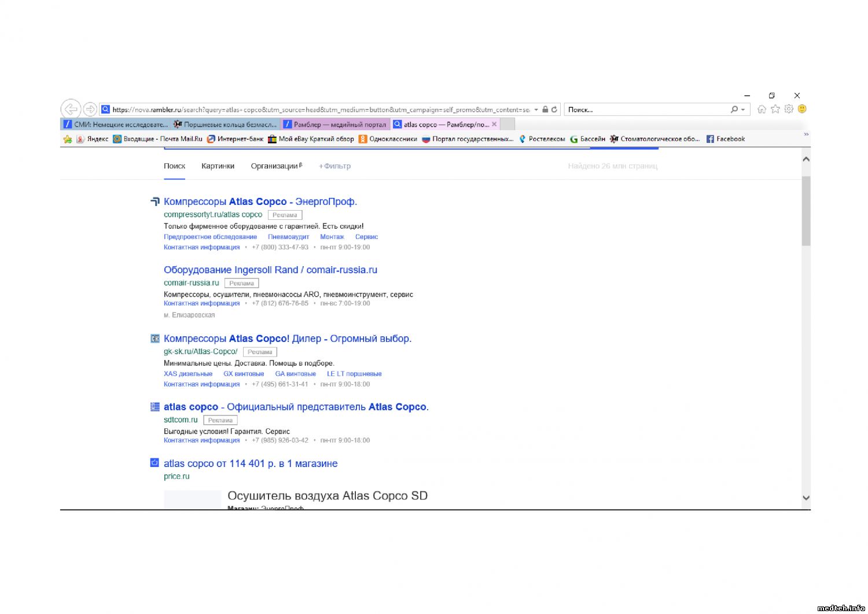Open the Одноклассники bookmark
Image resolution: width=868 pixels, height=614 pixels.
[x=388, y=139]
